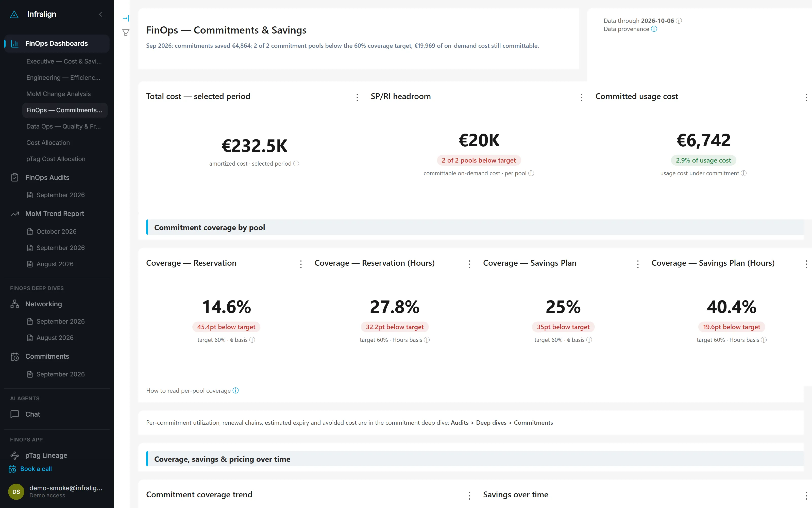Click info icon beside Savings Plan € basis
The image size is (812, 508).
[x=589, y=340]
